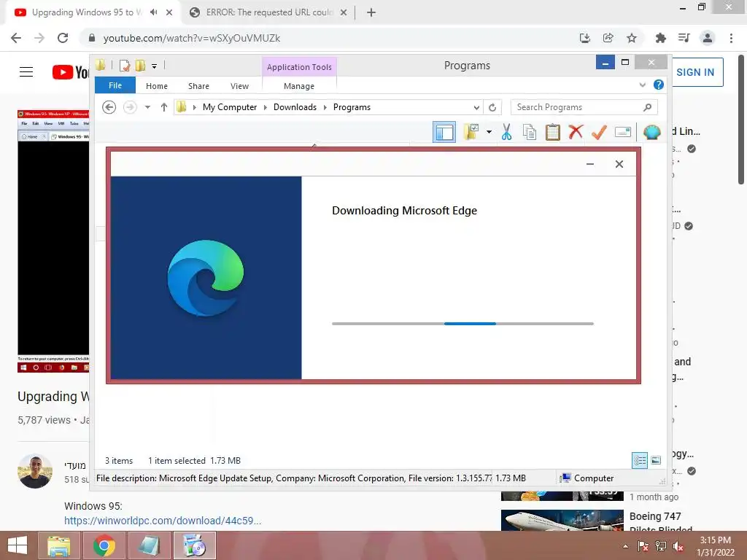Open the Home ribbon tab
The height and width of the screenshot is (560, 747).
point(157,86)
